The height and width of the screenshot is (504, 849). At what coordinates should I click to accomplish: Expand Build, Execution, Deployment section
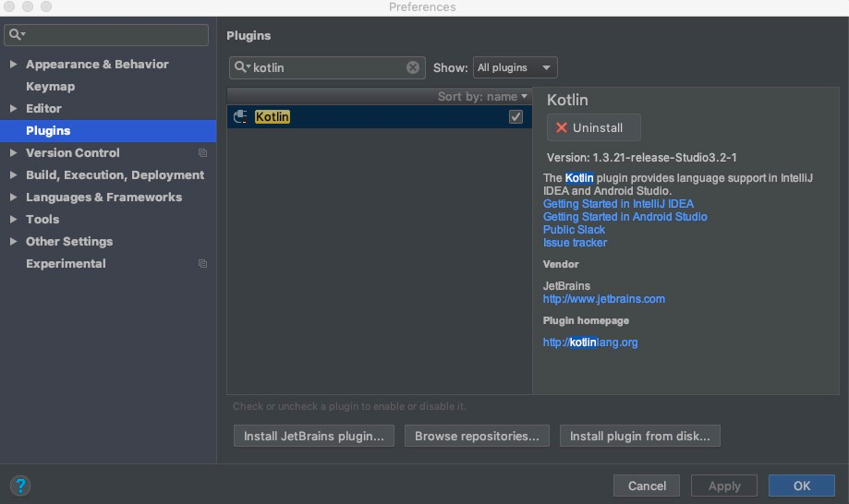[x=13, y=175]
